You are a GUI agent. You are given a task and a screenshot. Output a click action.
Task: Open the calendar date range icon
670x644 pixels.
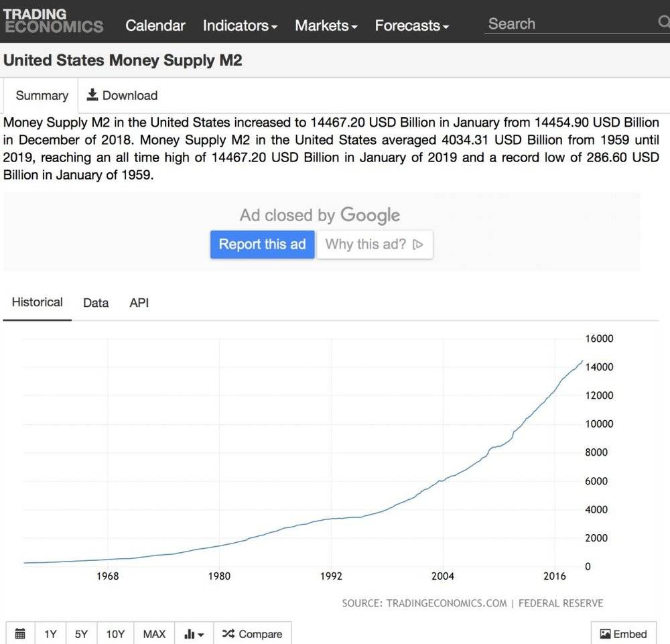20,633
